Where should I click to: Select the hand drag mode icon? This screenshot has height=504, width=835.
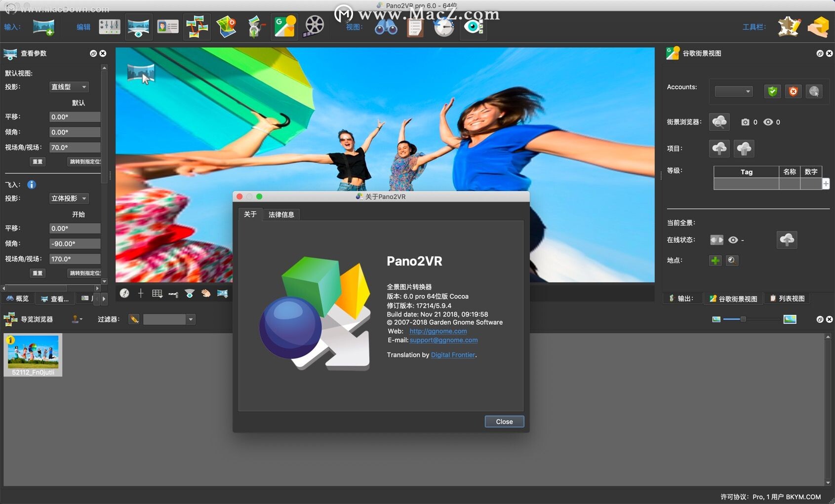coord(206,293)
